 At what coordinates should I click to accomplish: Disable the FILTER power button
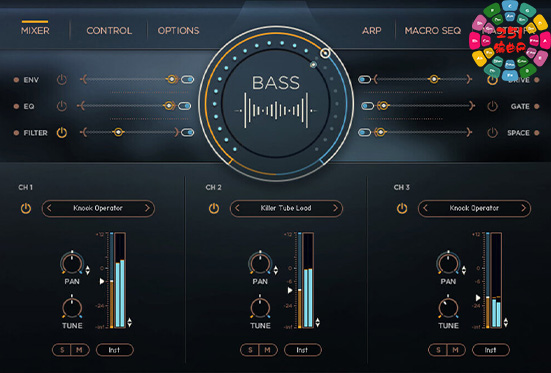coord(62,133)
